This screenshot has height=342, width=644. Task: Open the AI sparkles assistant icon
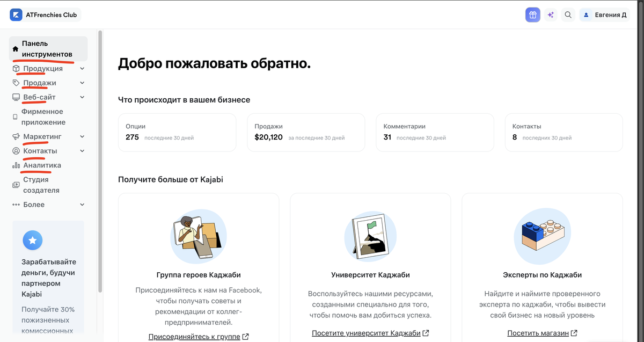click(x=550, y=15)
